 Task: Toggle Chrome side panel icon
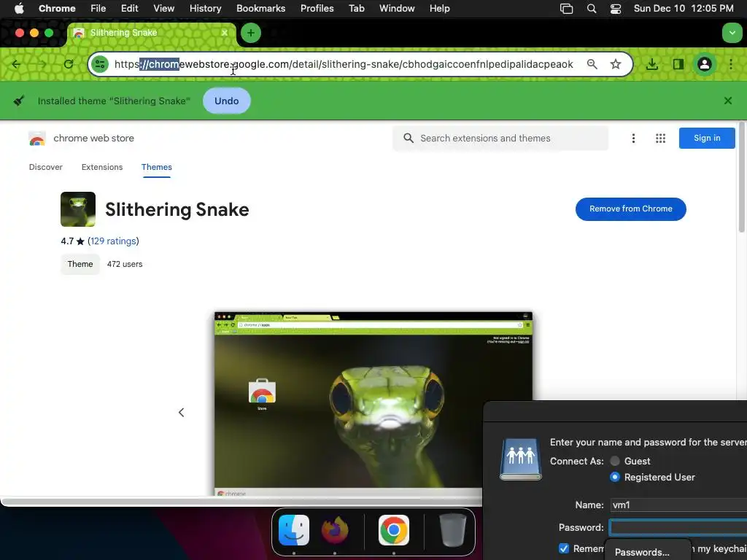pos(678,64)
